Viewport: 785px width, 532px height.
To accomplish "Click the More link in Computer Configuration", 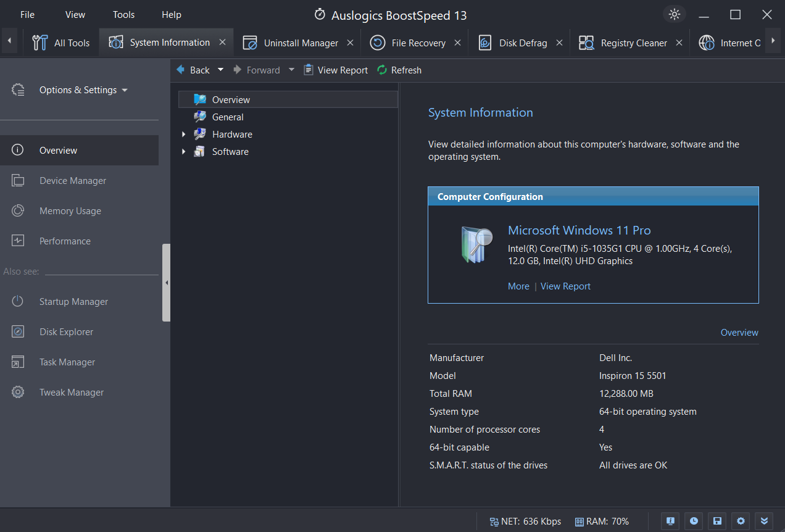I will [x=518, y=286].
